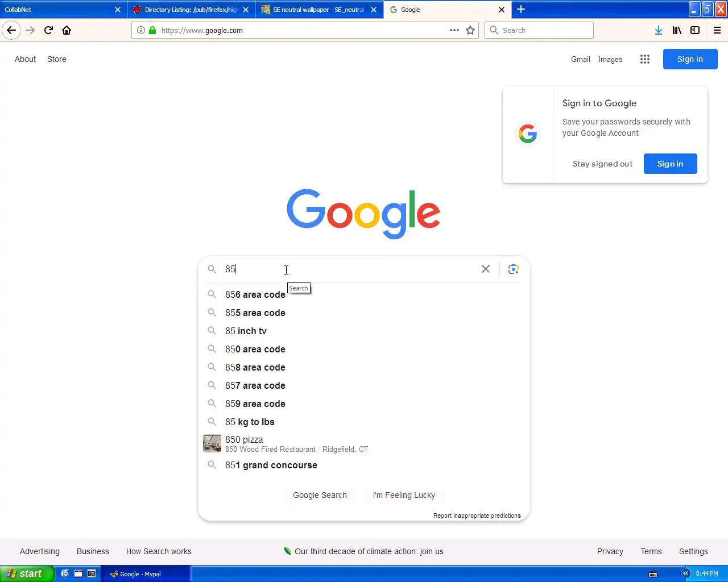Close the Directory Listing tab
The width and height of the screenshot is (728, 582).
[x=246, y=10]
